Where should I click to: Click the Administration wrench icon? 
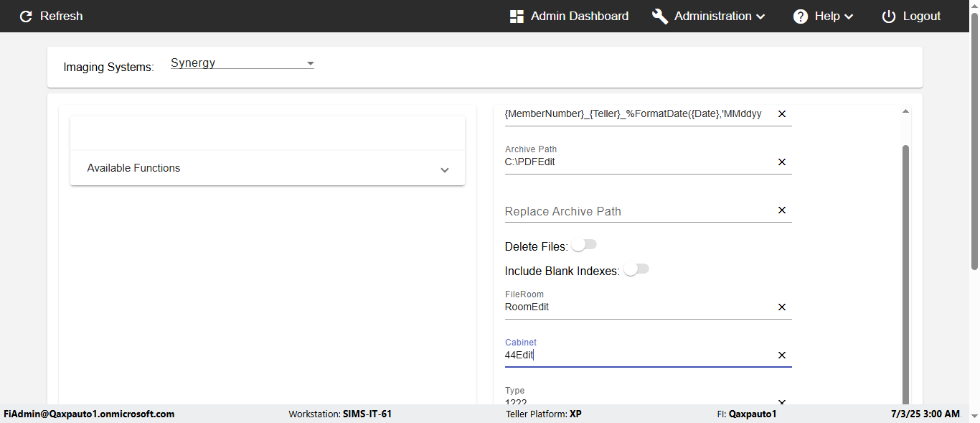point(660,17)
